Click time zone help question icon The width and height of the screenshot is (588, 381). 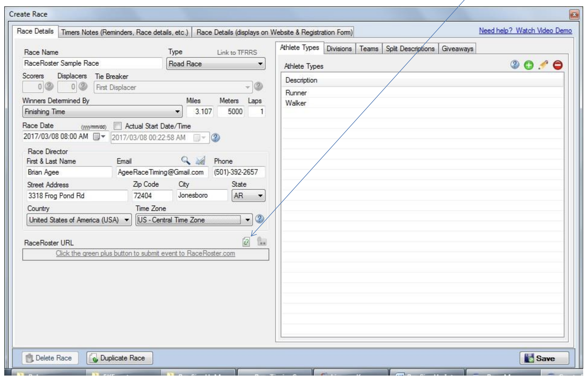(259, 219)
